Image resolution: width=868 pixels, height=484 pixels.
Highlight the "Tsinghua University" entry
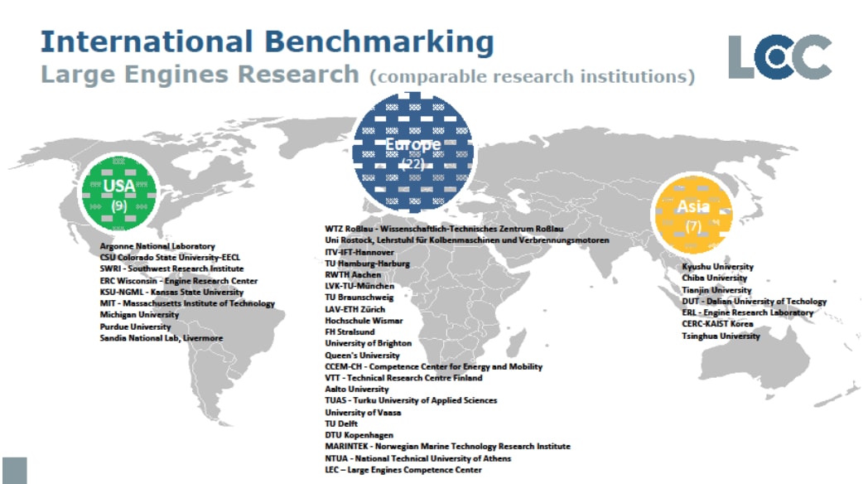pyautogui.click(x=721, y=336)
